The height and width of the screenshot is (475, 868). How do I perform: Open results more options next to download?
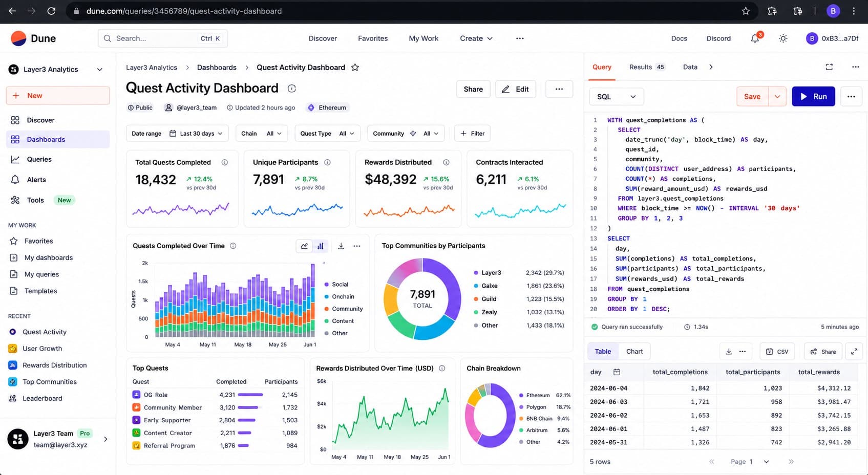pyautogui.click(x=743, y=352)
